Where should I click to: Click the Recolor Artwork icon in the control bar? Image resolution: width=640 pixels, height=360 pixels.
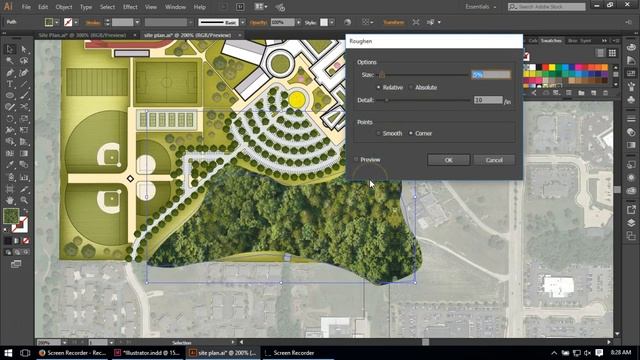pos(347,22)
